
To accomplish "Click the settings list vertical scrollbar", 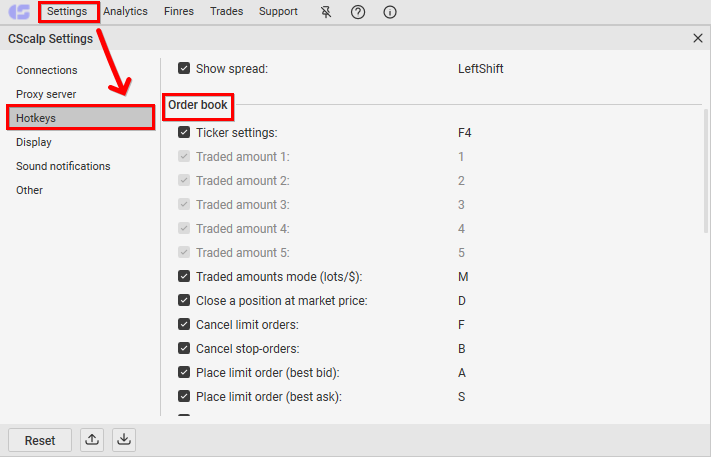I will pos(706,171).
